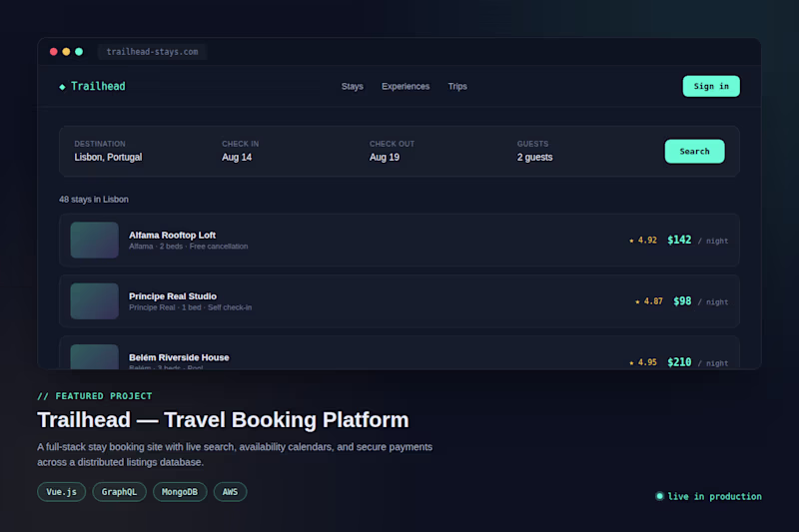
Task: Click the live in production status dot
Action: 659,496
